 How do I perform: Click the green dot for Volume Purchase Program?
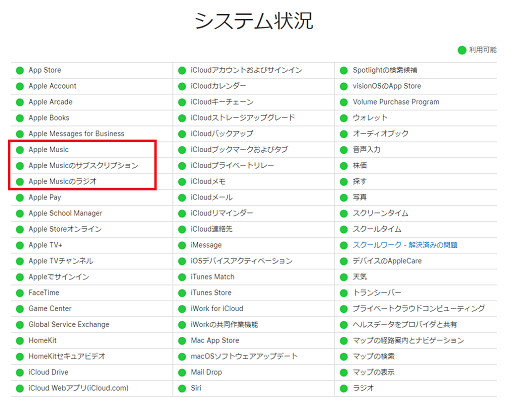tap(344, 102)
